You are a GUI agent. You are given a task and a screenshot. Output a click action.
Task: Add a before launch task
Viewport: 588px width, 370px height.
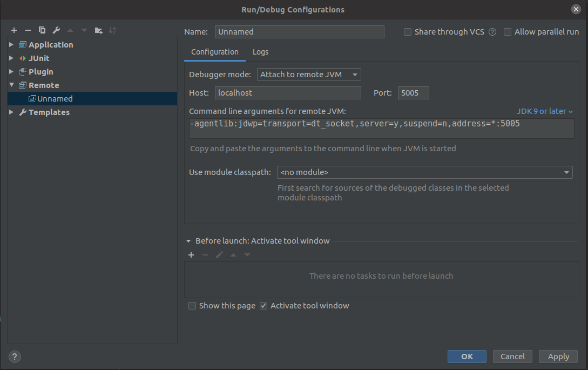pyautogui.click(x=191, y=255)
